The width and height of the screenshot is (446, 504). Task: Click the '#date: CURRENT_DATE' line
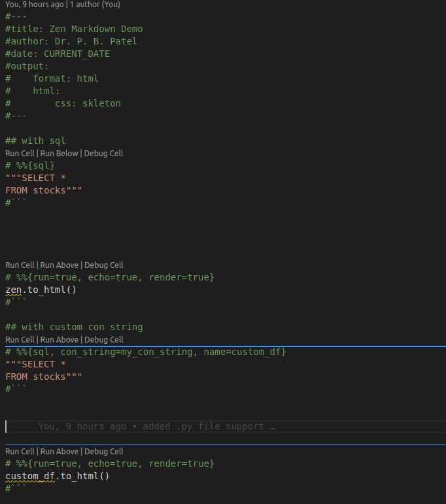click(58, 54)
